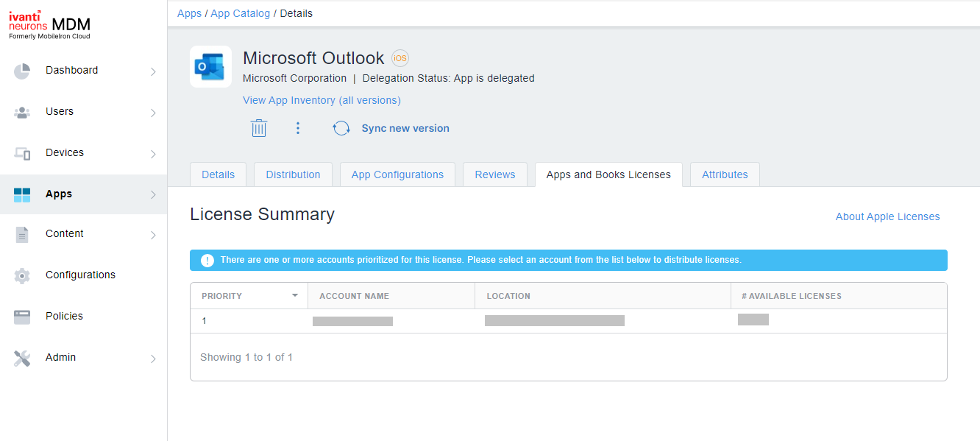Image resolution: width=980 pixels, height=441 pixels.
Task: Select the Apps grid icon in sidebar
Action: pyautogui.click(x=22, y=194)
